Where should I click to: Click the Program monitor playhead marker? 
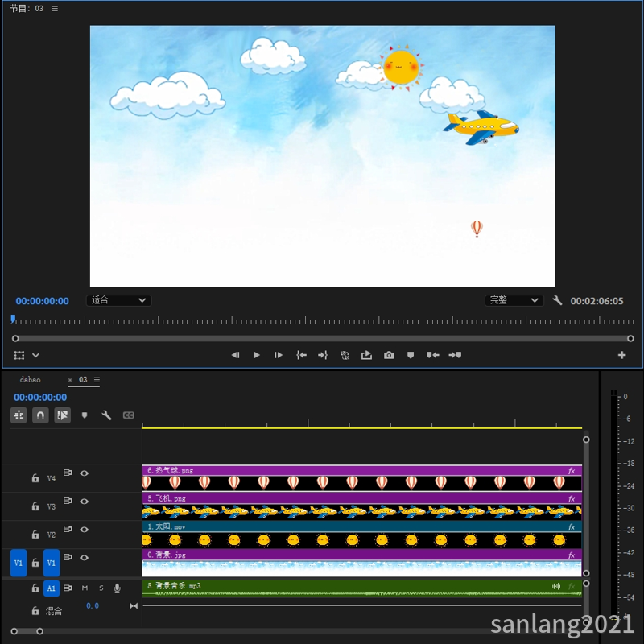click(x=13, y=319)
